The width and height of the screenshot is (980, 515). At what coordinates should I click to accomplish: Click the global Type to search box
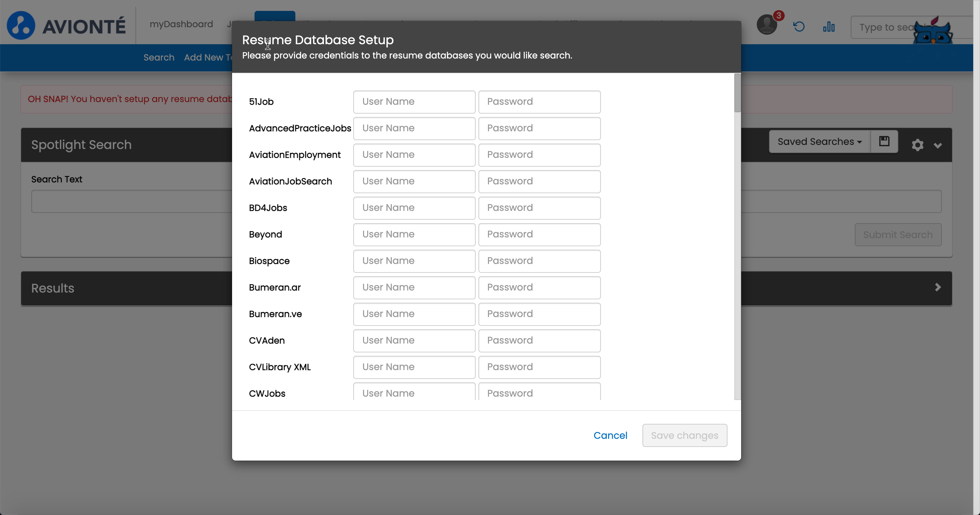coord(911,27)
